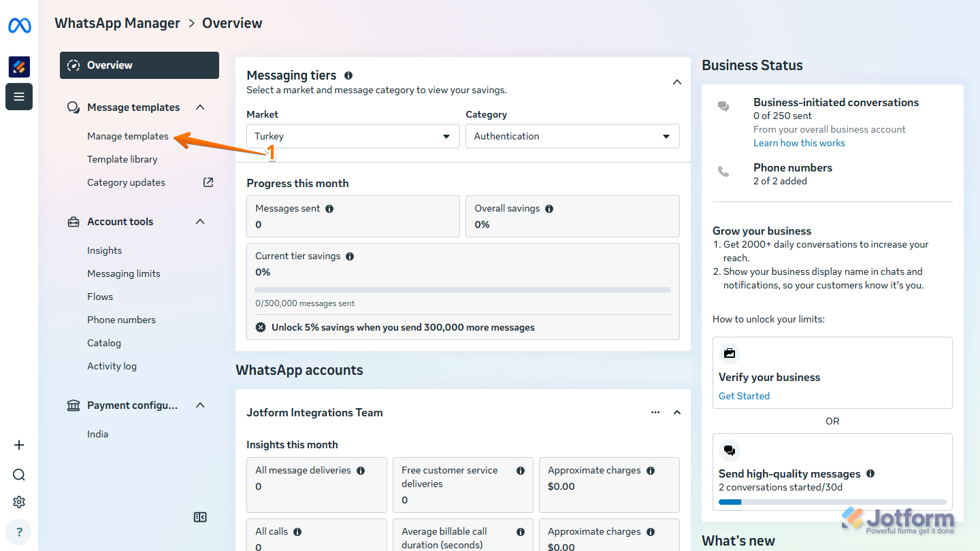Screen dimensions: 980x551
Task: Select Overview in the sidebar
Action: point(140,65)
